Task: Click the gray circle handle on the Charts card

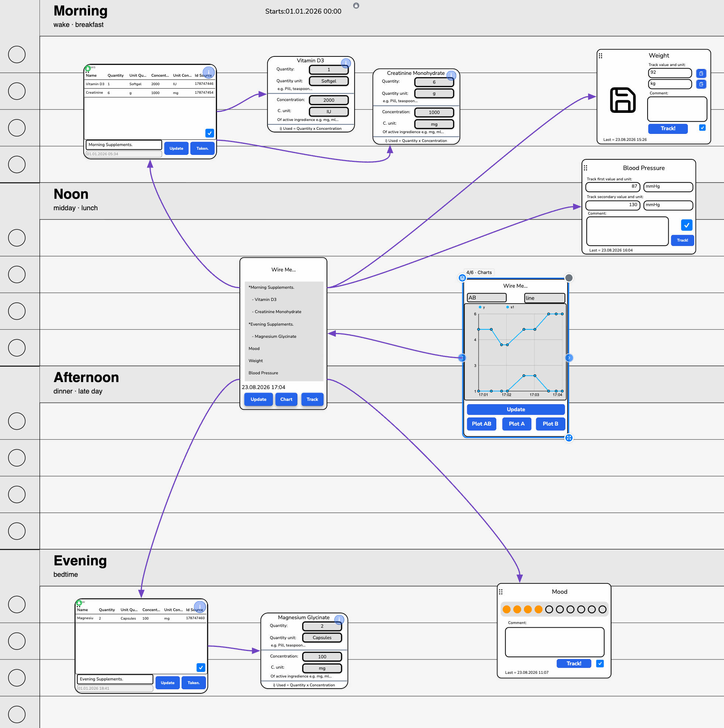Action: pyautogui.click(x=569, y=278)
